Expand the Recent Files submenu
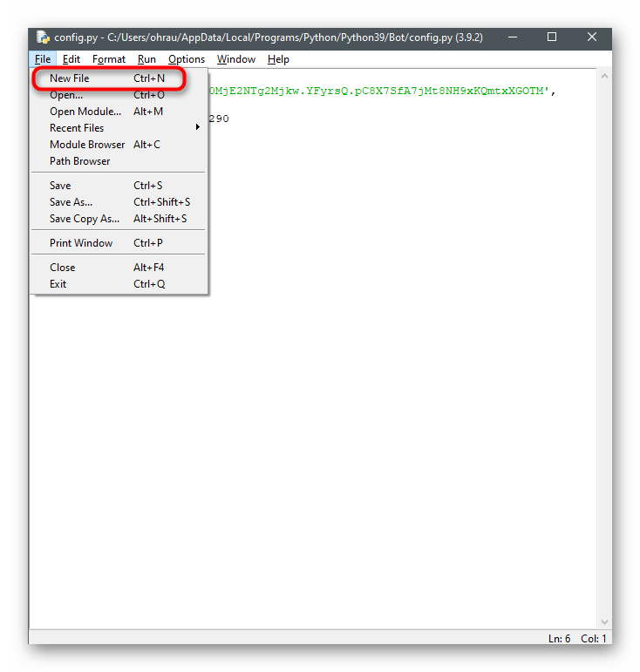The image size is (640, 672). [x=77, y=128]
